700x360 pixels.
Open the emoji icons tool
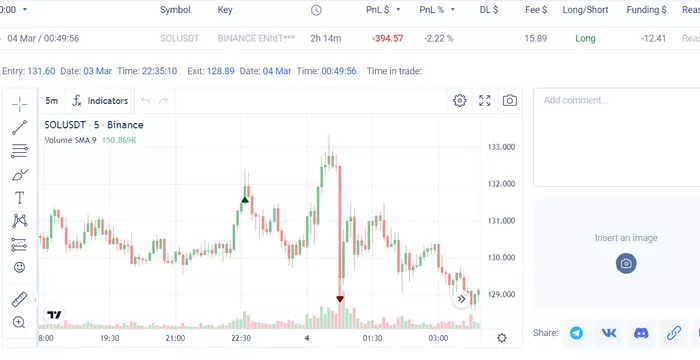[x=19, y=267]
